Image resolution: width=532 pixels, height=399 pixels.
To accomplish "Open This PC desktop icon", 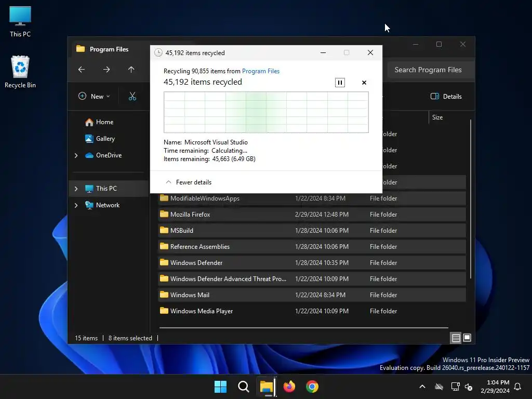I will 20,22.
